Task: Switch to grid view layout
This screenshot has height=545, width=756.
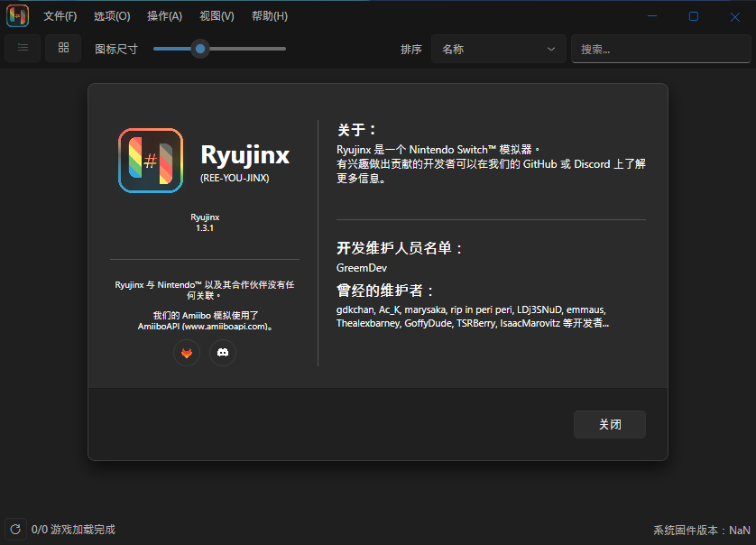Action: click(x=63, y=49)
